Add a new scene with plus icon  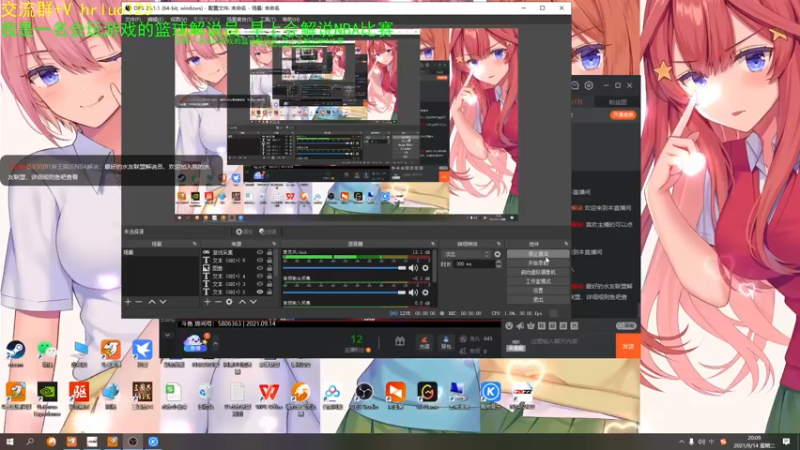pos(128,302)
